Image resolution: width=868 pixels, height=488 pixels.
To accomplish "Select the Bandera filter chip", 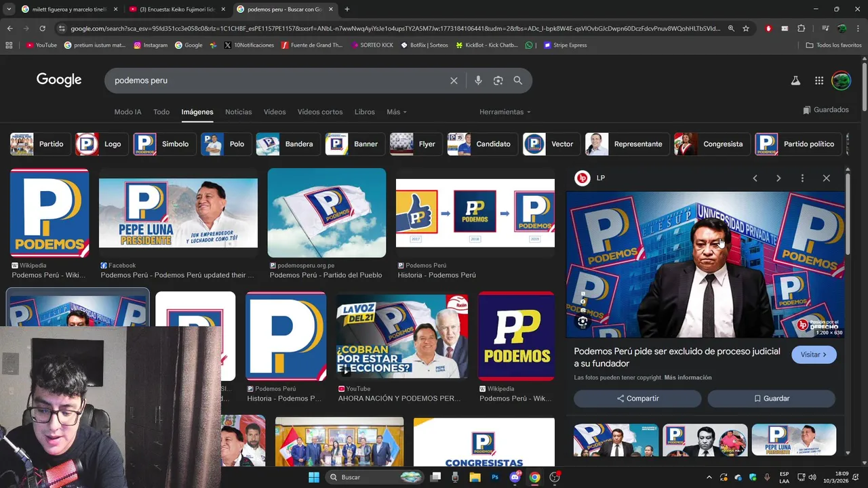I will click(288, 144).
